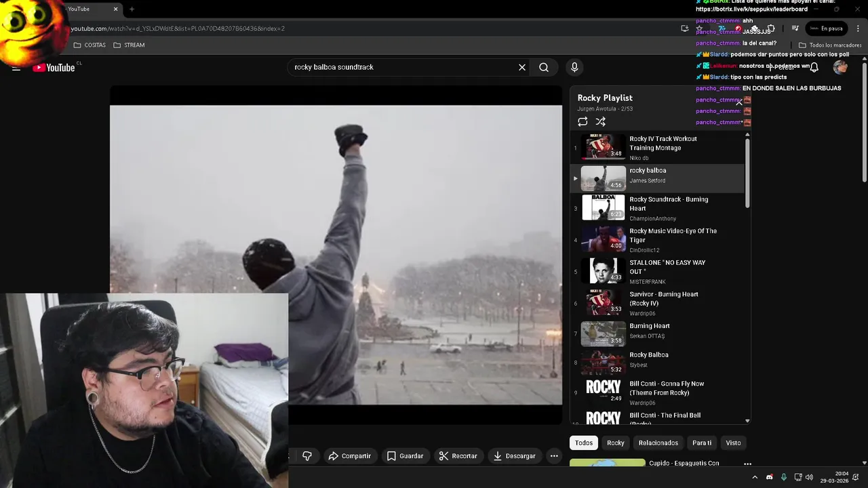Open the COSITAS bookmarks folder
This screenshot has width=868, height=488.
90,45
